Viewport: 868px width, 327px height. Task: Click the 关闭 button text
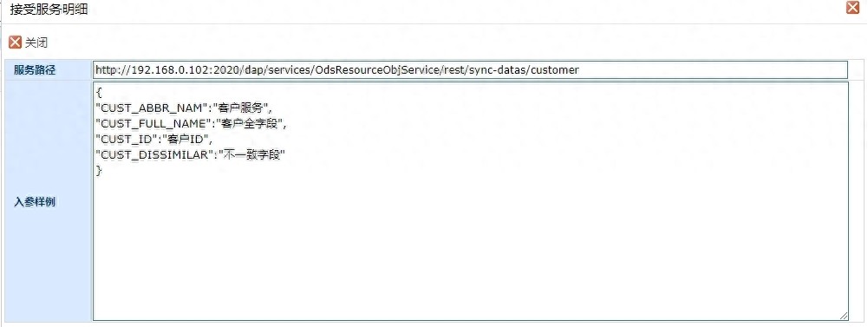coord(36,43)
